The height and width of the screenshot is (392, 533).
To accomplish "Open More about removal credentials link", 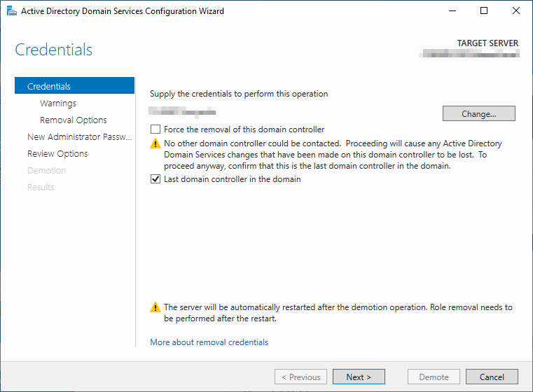I will pos(209,342).
